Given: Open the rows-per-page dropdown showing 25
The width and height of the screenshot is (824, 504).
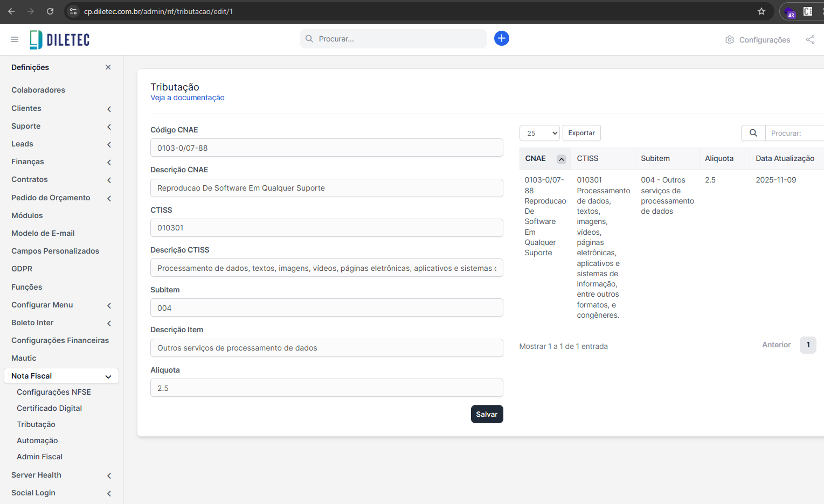Looking at the screenshot, I should pyautogui.click(x=539, y=133).
